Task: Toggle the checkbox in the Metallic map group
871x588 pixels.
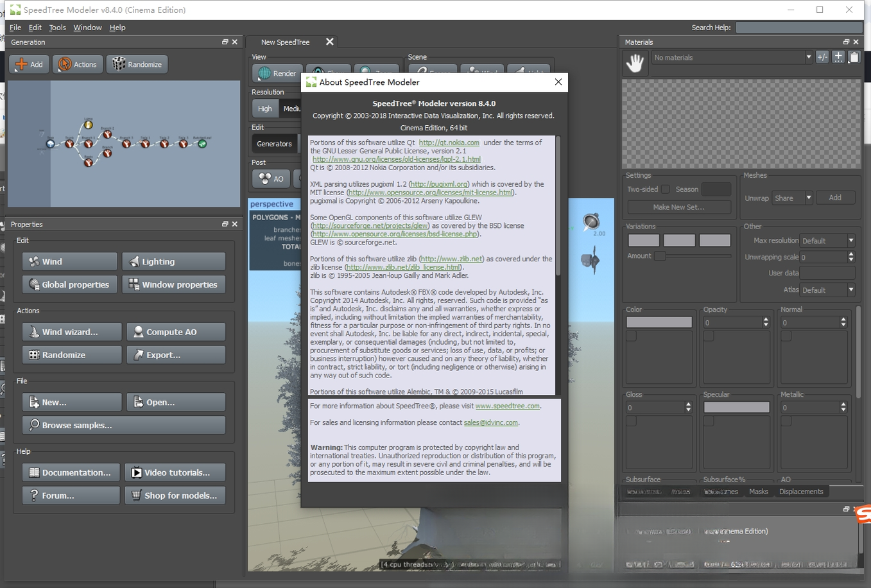Action: pyautogui.click(x=786, y=421)
